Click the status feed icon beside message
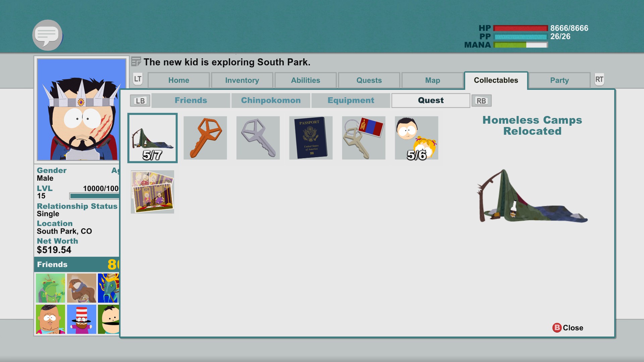The height and width of the screenshot is (362, 644). pos(136,62)
